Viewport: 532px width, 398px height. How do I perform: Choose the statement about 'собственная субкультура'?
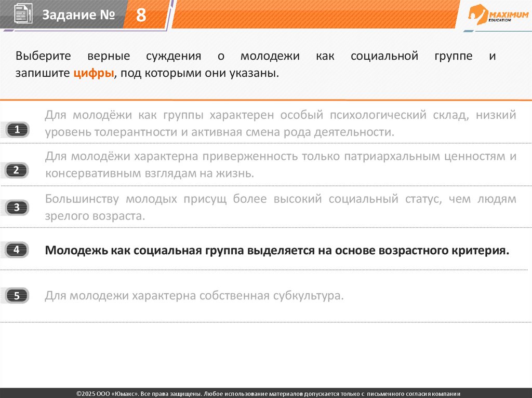coord(195,296)
